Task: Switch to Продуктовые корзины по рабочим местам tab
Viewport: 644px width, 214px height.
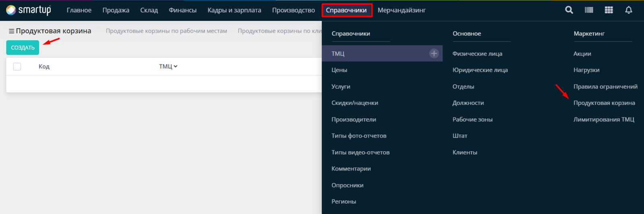Action: click(166, 31)
